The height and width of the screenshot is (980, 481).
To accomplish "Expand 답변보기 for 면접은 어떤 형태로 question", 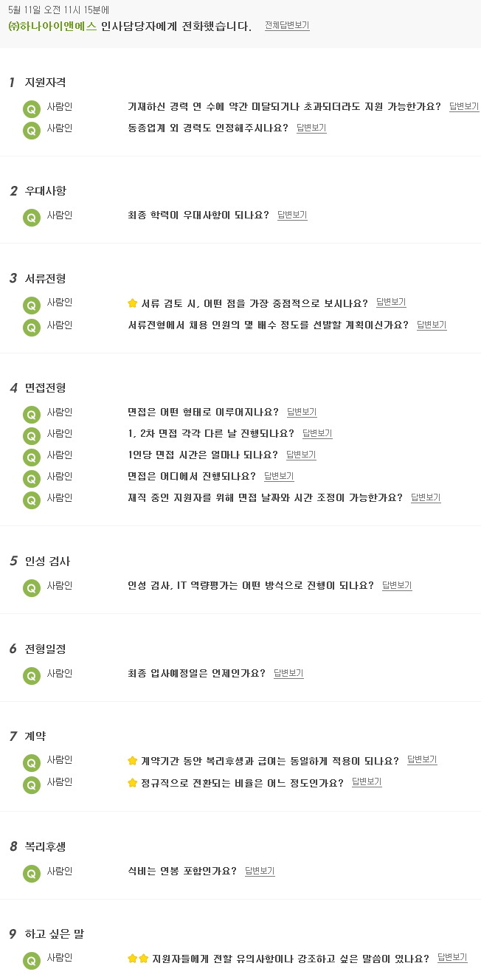I will (302, 412).
